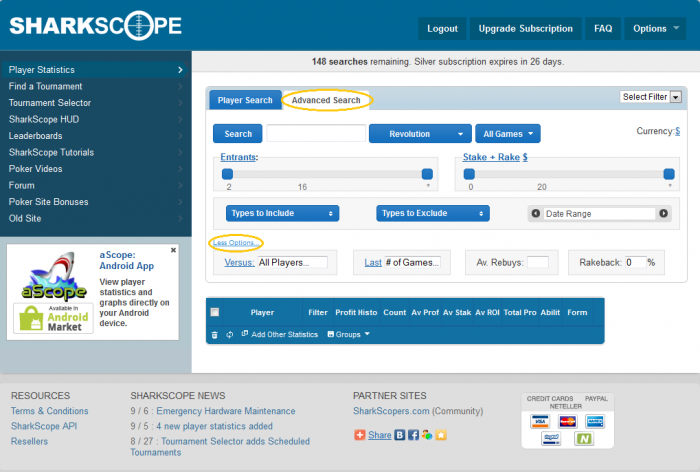Click the Stake slider left handle

click(469, 174)
